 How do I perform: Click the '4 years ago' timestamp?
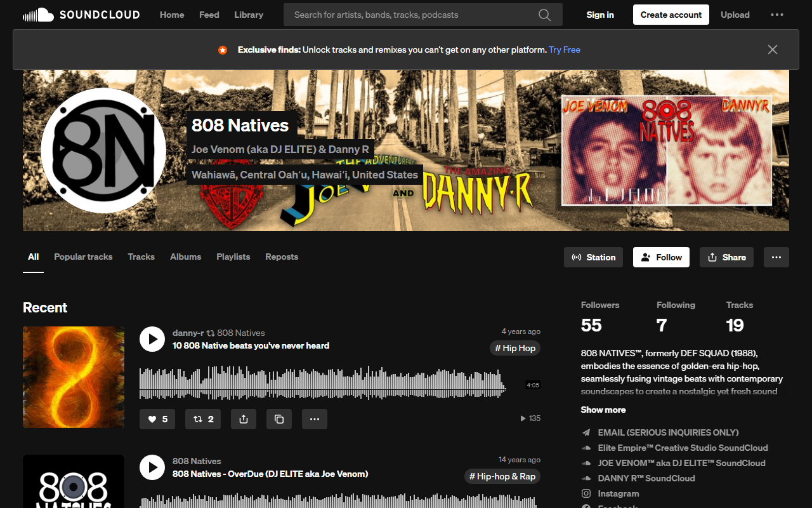coord(521,331)
